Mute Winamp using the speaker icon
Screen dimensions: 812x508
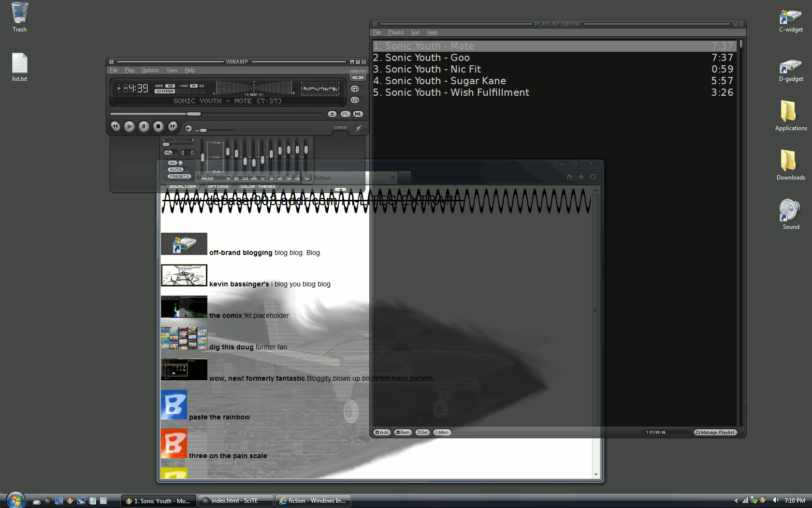(x=188, y=129)
